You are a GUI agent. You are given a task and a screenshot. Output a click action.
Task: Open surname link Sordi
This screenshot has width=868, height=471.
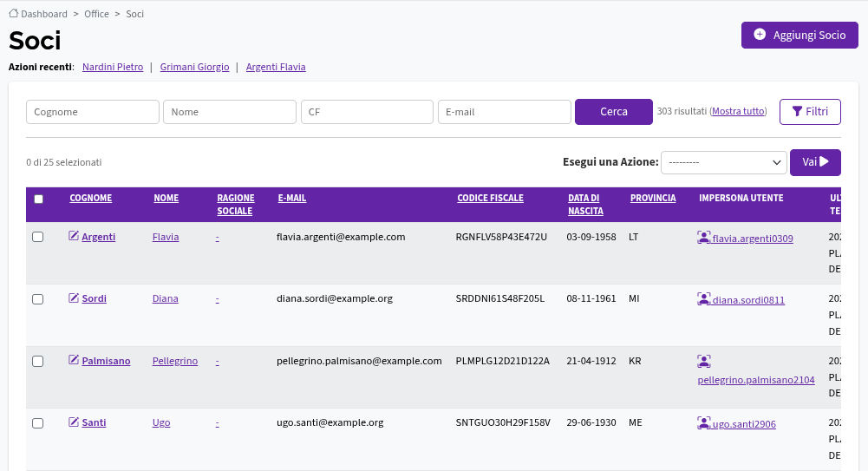(95, 299)
